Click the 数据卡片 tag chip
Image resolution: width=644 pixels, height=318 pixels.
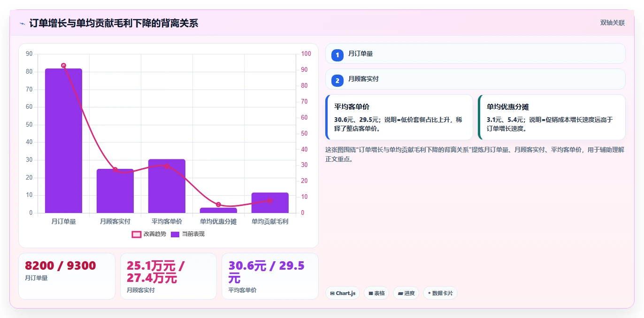tap(440, 293)
